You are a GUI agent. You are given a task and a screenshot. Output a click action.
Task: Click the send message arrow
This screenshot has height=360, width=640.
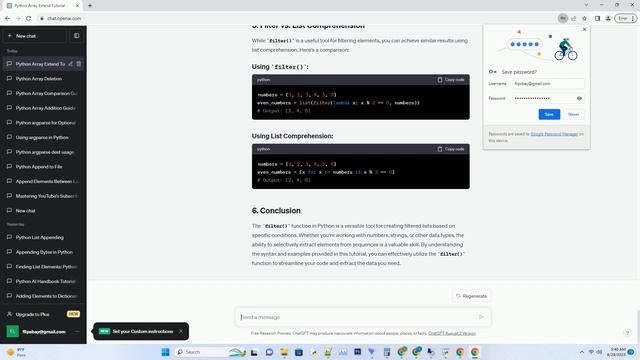pyautogui.click(x=481, y=317)
